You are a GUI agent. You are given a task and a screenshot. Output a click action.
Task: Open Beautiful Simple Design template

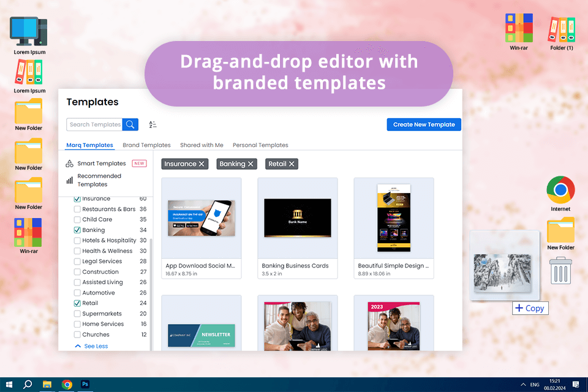click(394, 228)
